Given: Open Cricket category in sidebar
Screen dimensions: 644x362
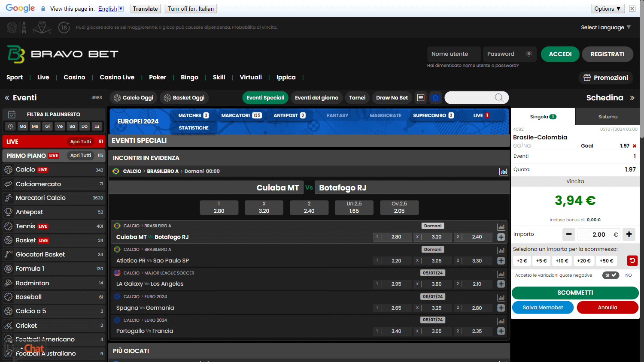Looking at the screenshot, I should [x=54, y=326].
